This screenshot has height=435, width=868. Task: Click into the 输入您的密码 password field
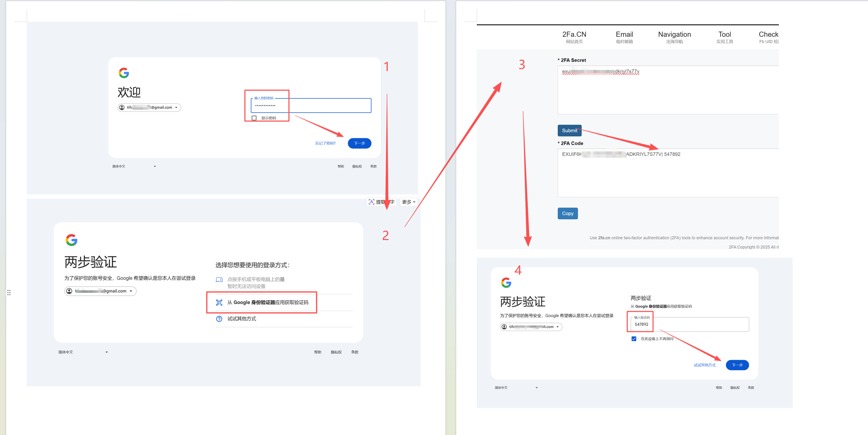tap(311, 106)
